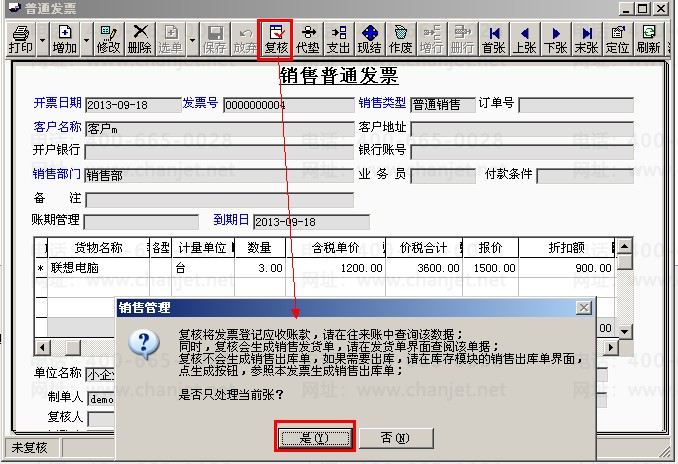678x464 pixels.
Task: Click the 增加 add toolbar icon
Action: point(64,39)
